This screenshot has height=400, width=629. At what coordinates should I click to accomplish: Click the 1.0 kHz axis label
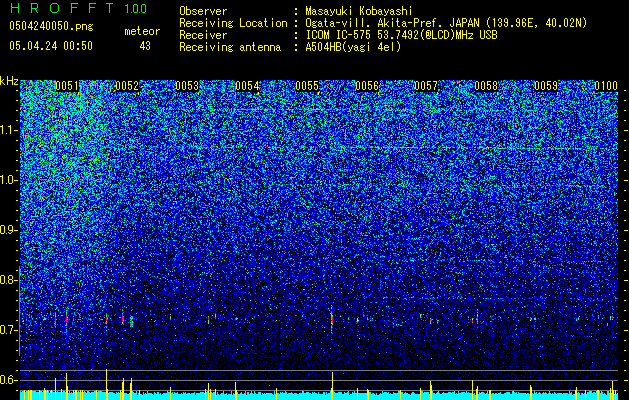[x=9, y=180]
